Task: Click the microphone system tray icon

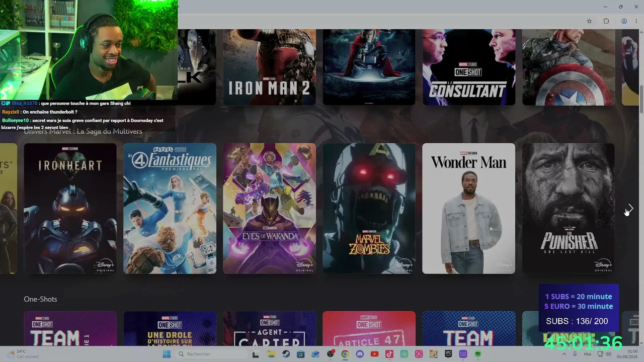Action: [x=575, y=354]
